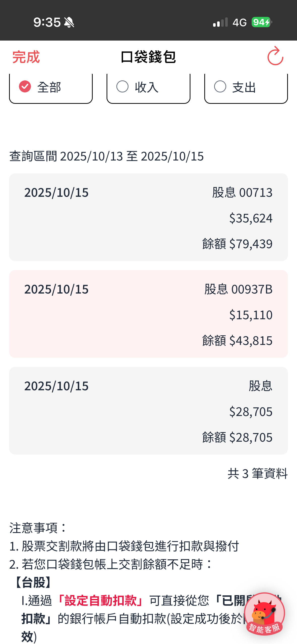
Task: Tap the 共 3 筆資料 record count
Action: [257, 473]
